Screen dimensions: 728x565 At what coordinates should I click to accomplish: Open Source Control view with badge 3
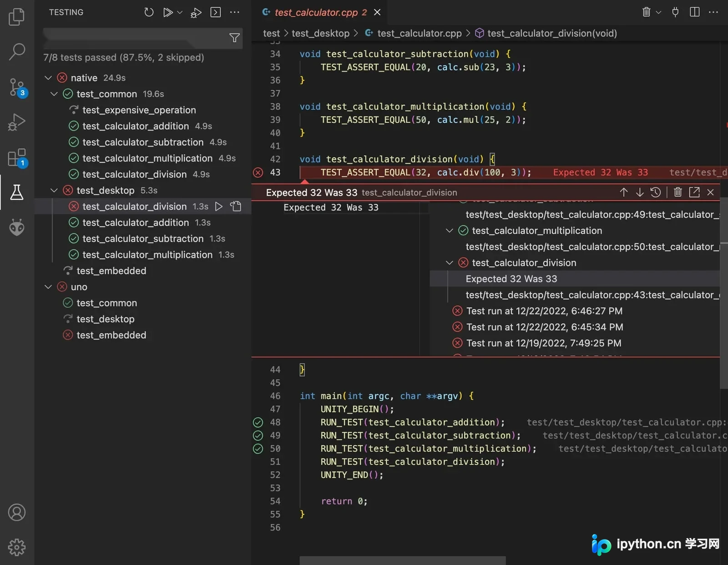coord(18,87)
